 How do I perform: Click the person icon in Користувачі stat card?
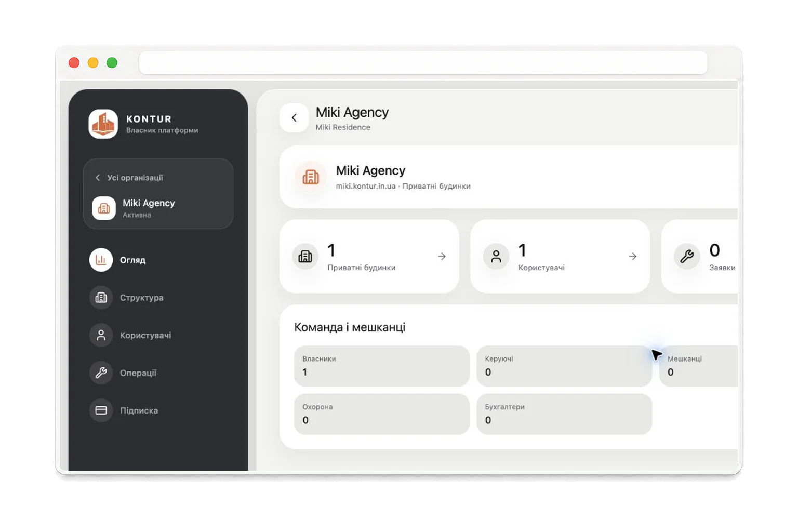(496, 256)
